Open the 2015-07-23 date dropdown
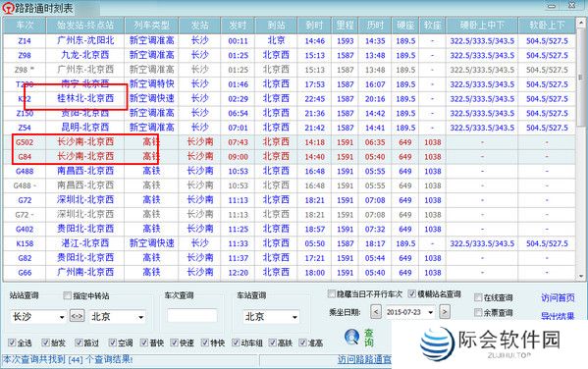The width and height of the screenshot is (588, 369). tap(431, 312)
